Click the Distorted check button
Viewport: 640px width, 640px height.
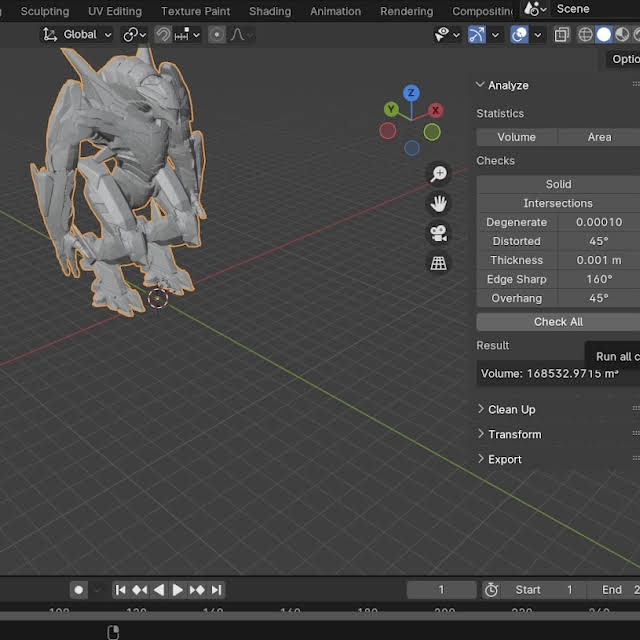(516, 241)
